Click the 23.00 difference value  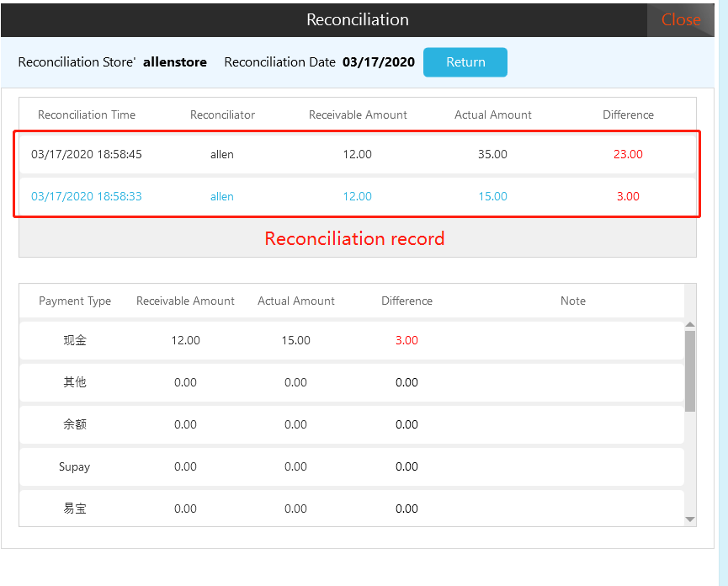[628, 154]
